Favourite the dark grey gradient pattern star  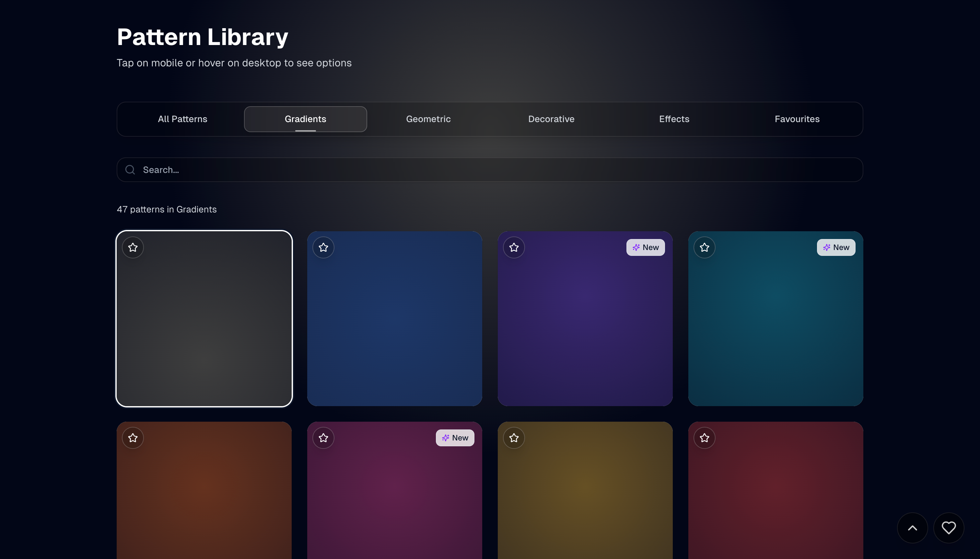[133, 247]
